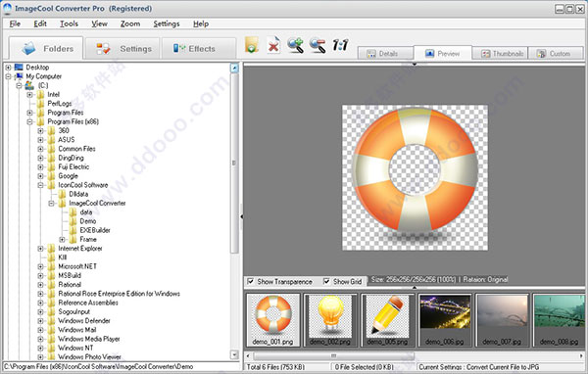Click the add file toolbar icon
Screen dimensions: 588x374
pyautogui.click(x=252, y=45)
